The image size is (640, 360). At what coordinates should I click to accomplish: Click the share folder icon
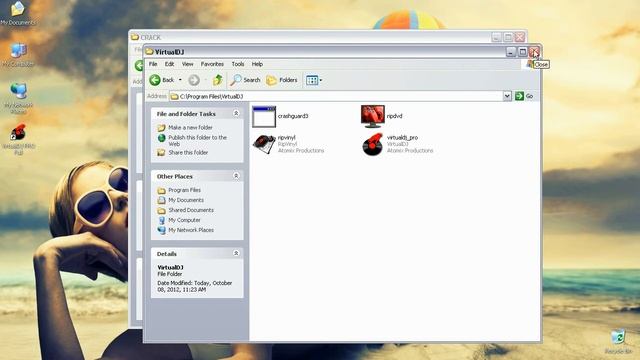(x=162, y=153)
